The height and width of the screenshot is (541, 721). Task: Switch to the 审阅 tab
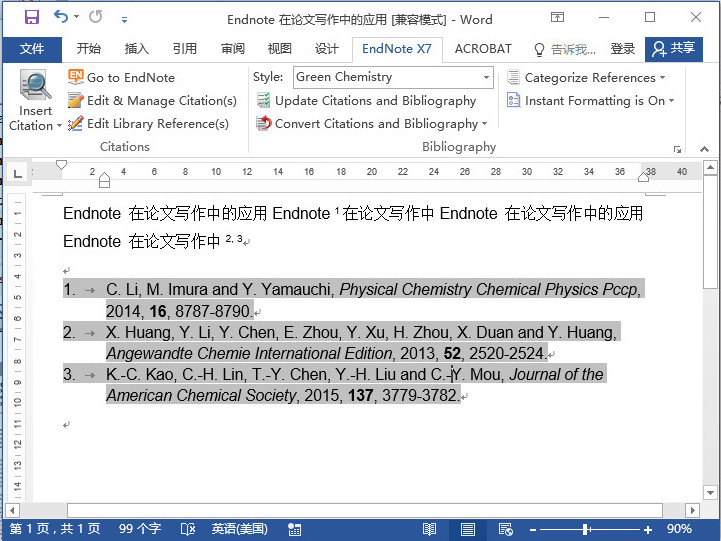point(232,49)
